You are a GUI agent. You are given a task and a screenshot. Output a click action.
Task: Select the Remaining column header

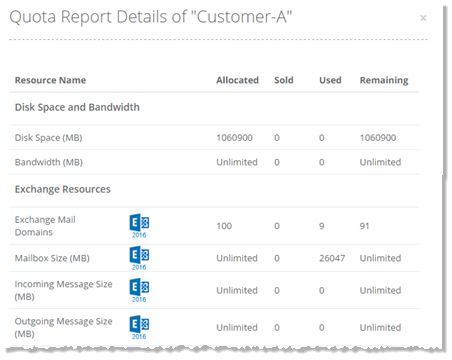coord(384,80)
